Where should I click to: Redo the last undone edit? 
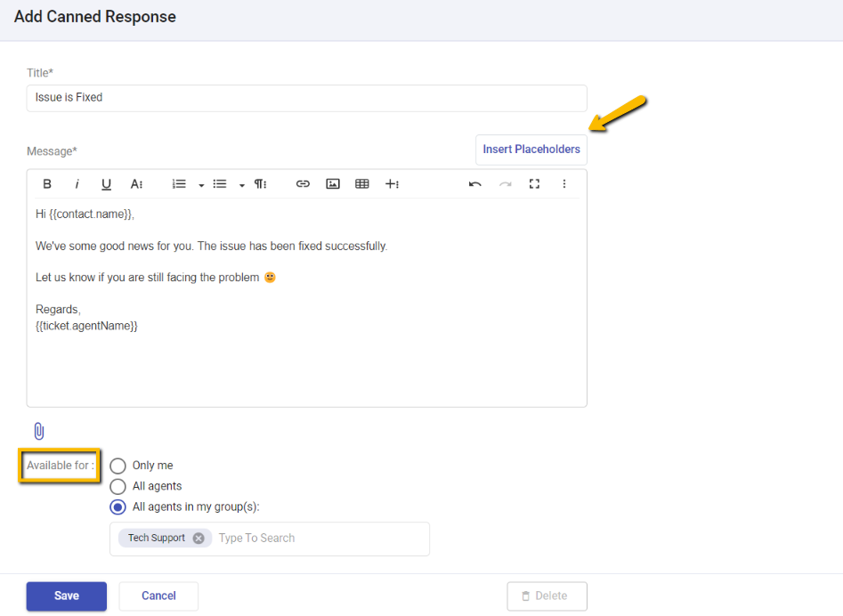(x=505, y=184)
